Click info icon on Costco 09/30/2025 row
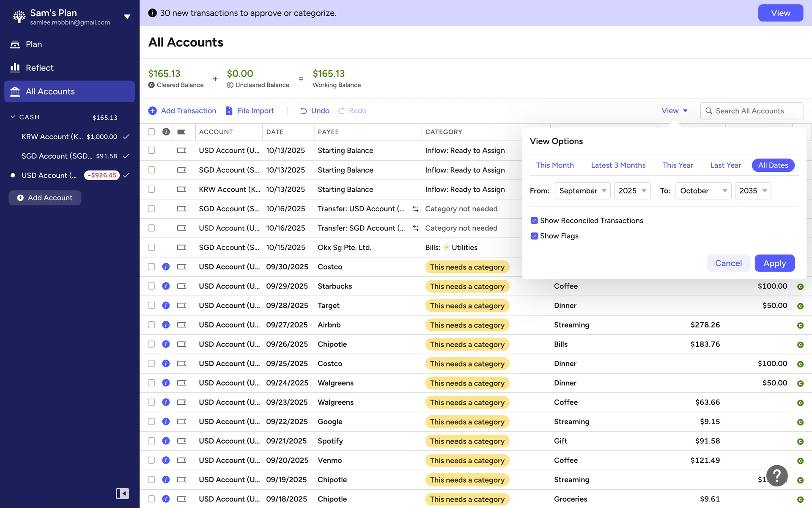 pos(166,267)
